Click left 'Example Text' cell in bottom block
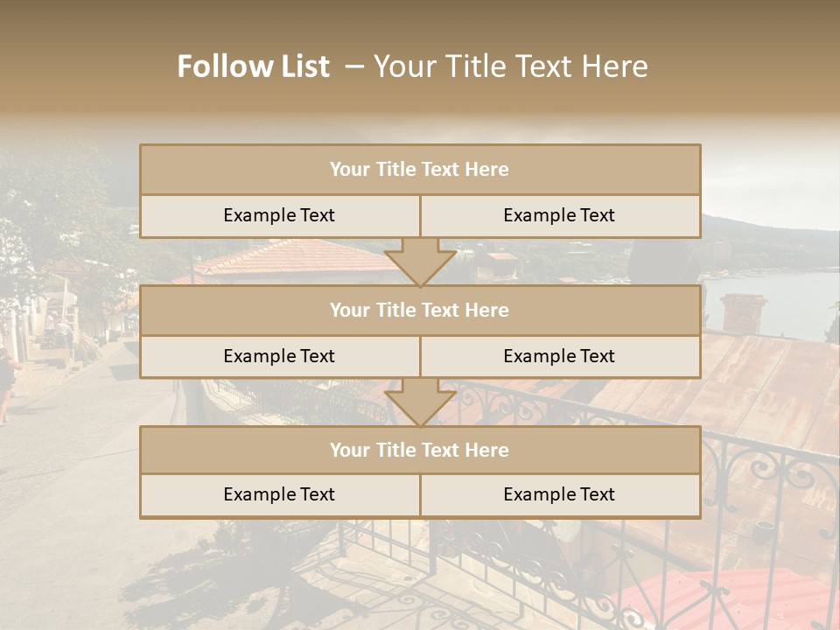 click(279, 494)
